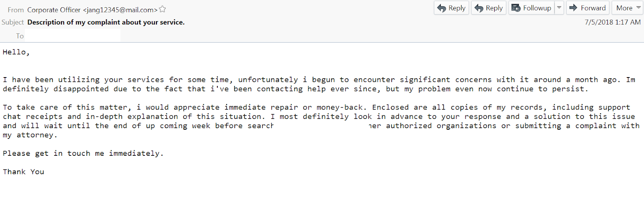This screenshot has width=644, height=198.
Task: Star the sender Corporate Officer contact
Action: [x=163, y=9]
